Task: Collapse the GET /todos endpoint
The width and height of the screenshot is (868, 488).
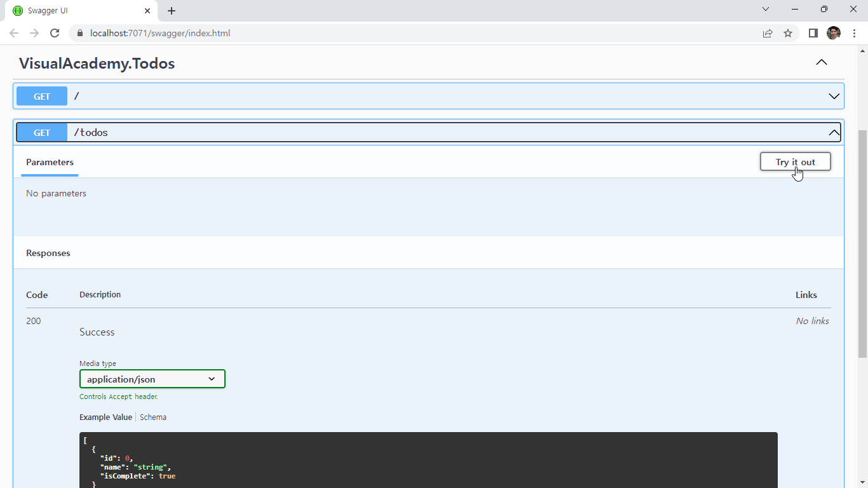Action: (x=834, y=132)
